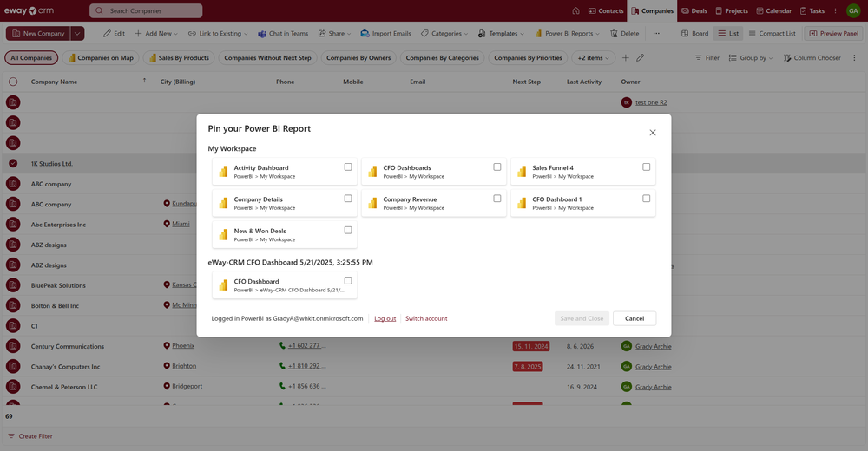Open the Group by dropdown
Image resolution: width=868 pixels, height=451 pixels.
point(751,57)
